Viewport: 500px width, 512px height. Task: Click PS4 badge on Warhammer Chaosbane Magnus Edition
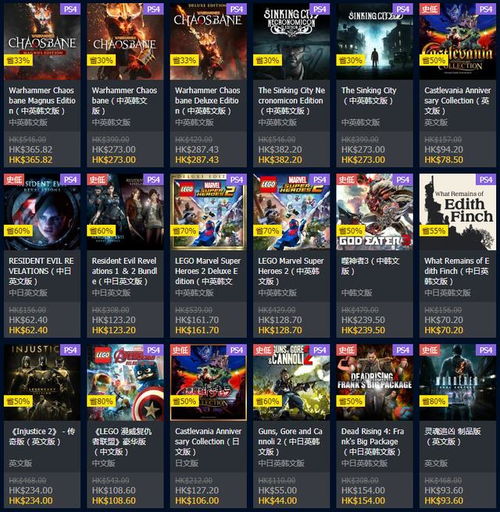point(70,9)
